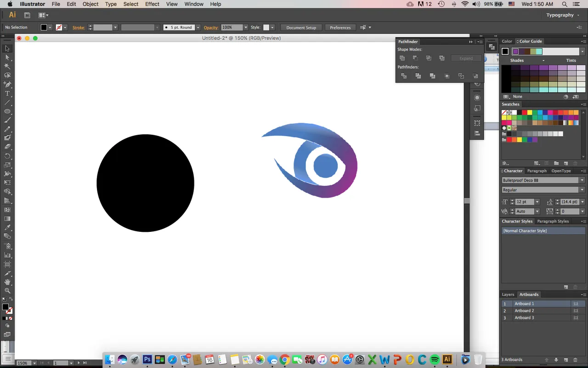Select the Line Segment tool
Screen dimensions: 588x368
(x=7, y=103)
